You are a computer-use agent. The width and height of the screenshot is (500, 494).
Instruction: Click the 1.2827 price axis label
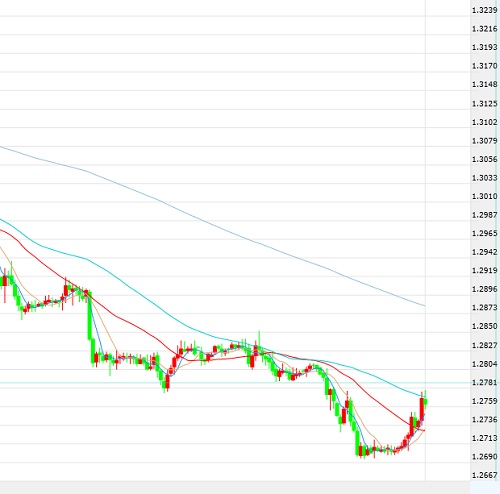(484, 345)
